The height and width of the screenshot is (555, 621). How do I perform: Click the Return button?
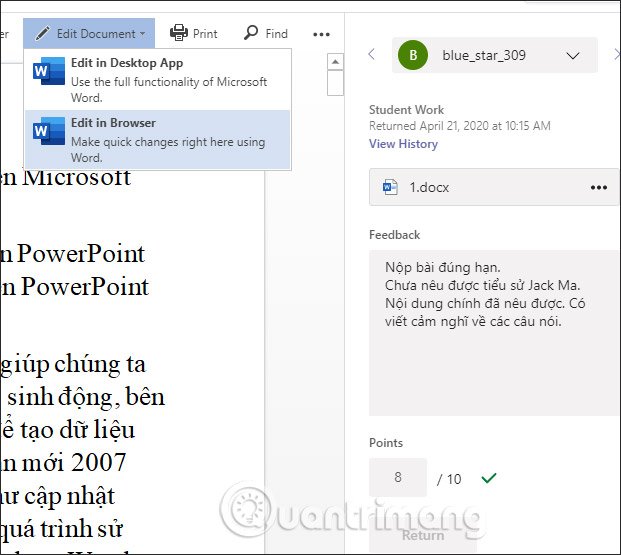423,535
